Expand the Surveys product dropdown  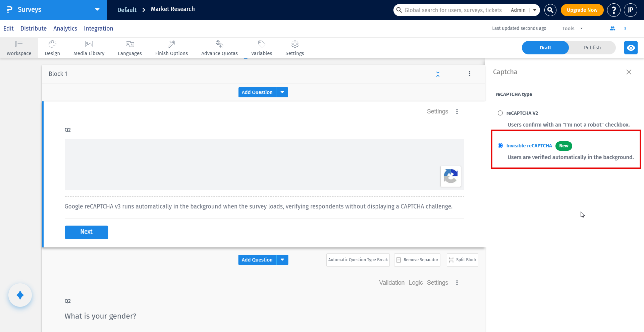tap(97, 9)
